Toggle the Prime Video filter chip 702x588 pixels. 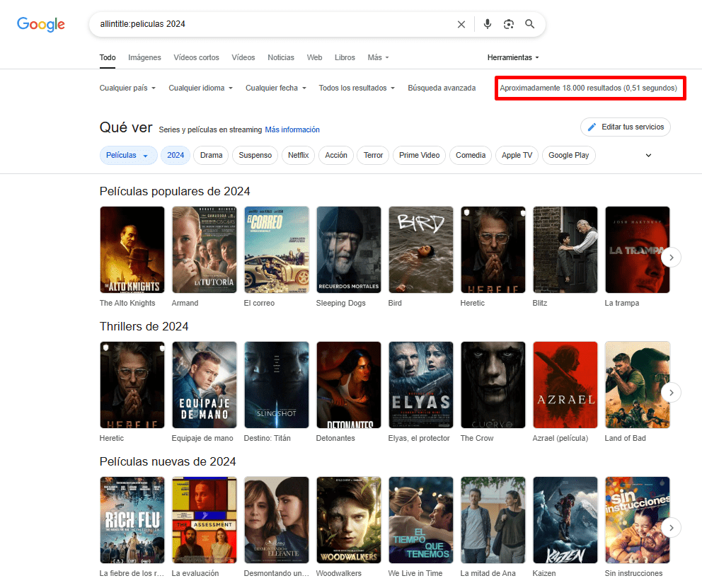[420, 155]
